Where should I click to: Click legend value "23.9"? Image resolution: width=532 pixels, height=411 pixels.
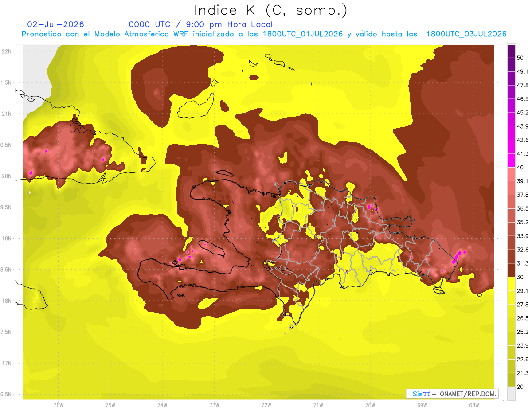tap(522, 346)
